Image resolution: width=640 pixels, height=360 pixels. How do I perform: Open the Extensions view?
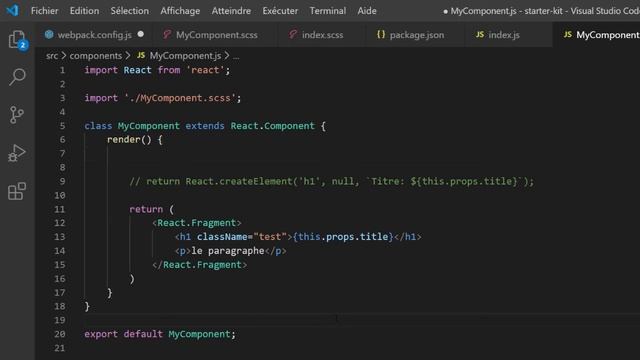[17, 191]
